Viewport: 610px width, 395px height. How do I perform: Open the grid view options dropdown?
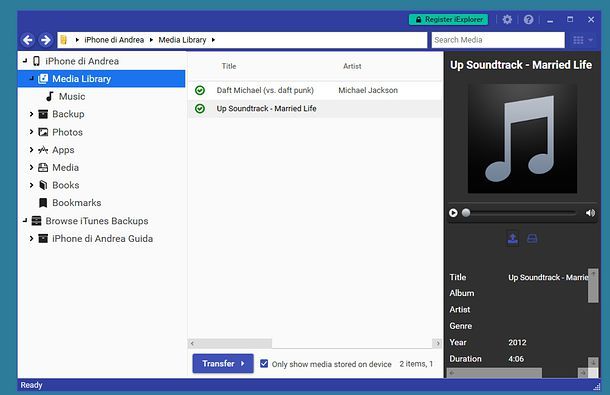583,40
